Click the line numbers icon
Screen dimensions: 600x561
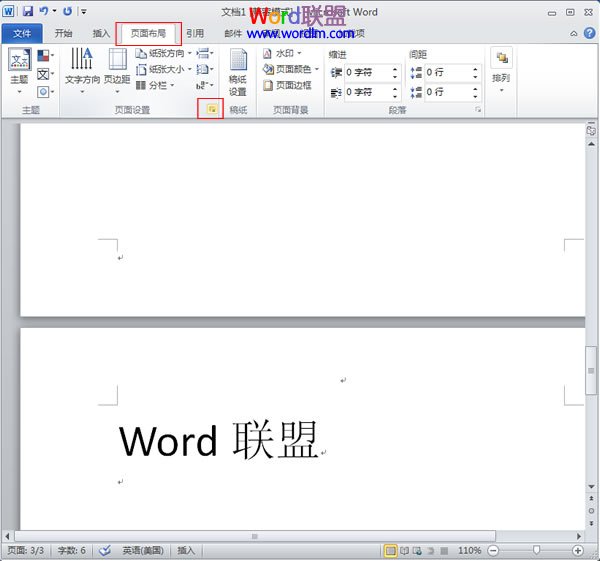click(205, 69)
